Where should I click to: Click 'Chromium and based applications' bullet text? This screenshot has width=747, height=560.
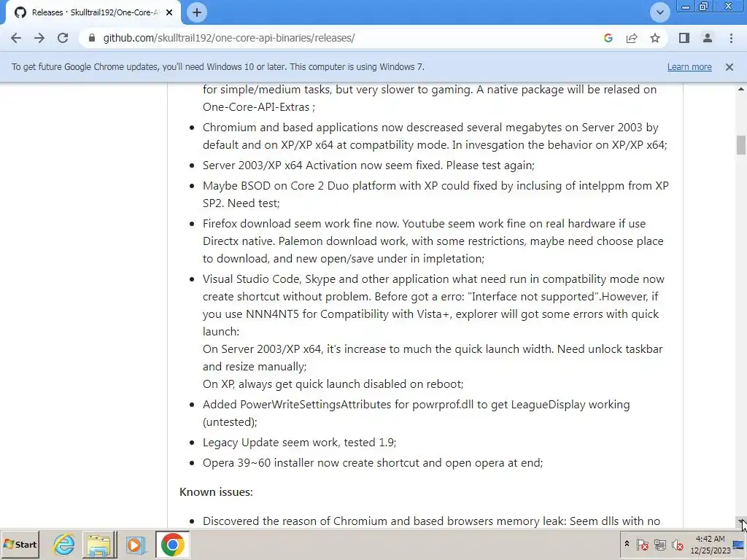pos(435,136)
